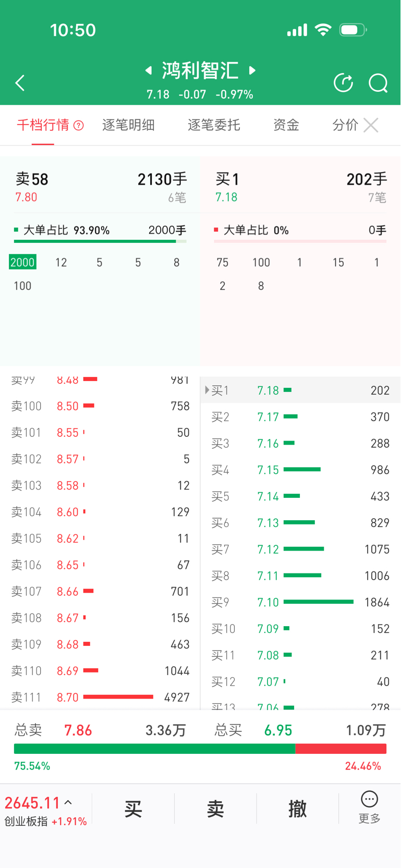The image size is (401, 868).
Task: Go to next stock with right triangle
Action: click(252, 70)
